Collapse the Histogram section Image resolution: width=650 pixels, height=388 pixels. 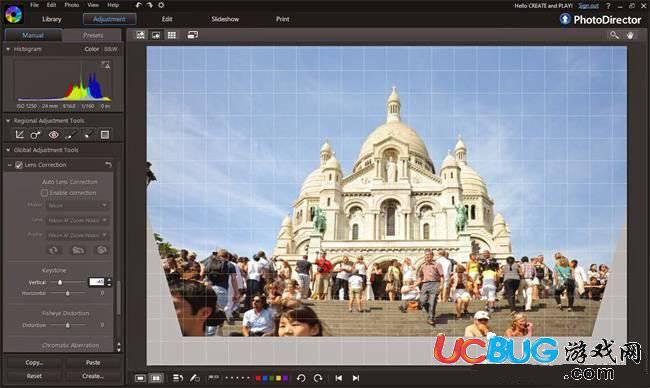(8, 49)
